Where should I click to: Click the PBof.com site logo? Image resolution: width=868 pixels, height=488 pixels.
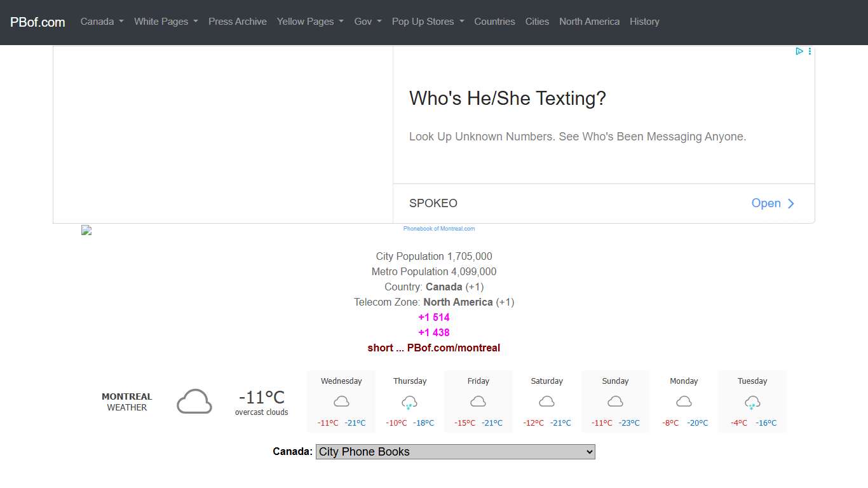(37, 22)
